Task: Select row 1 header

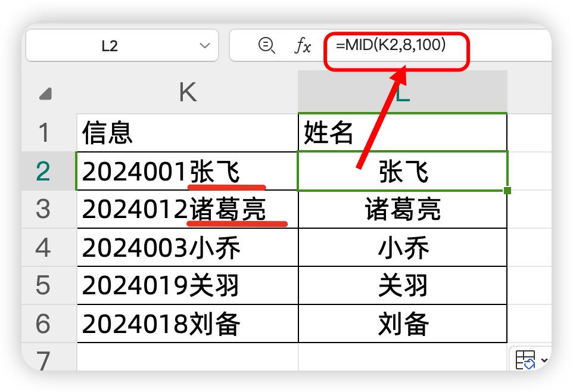Action: (49, 132)
